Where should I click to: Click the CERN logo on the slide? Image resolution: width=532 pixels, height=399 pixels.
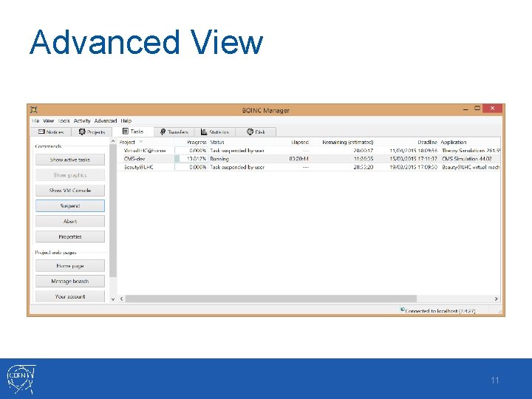pyautogui.click(x=21, y=378)
